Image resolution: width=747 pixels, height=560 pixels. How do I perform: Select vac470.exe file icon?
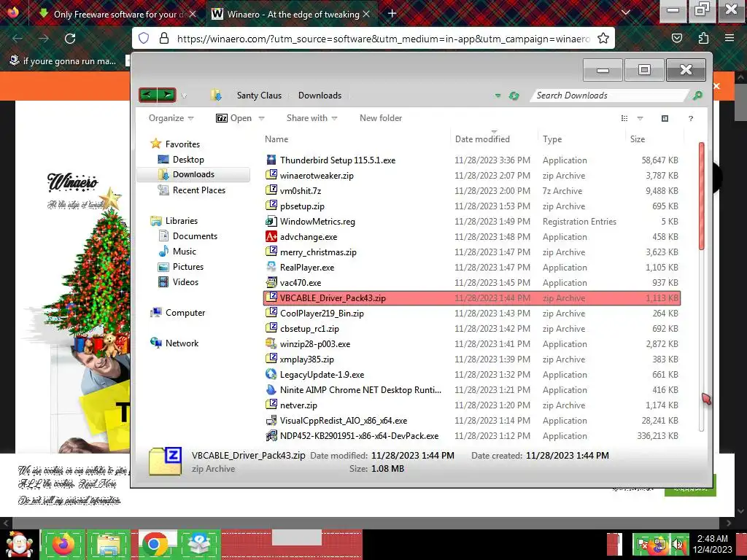click(271, 282)
